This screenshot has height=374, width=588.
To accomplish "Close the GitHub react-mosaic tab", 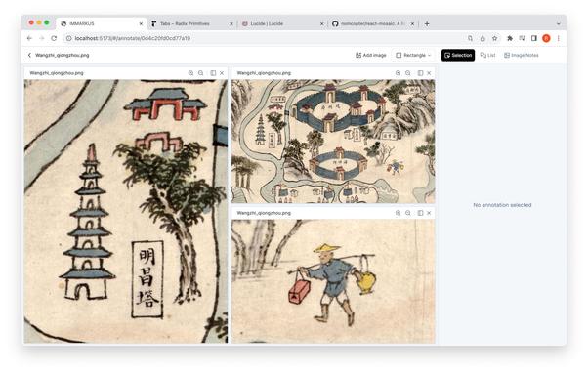I will tap(412, 23).
